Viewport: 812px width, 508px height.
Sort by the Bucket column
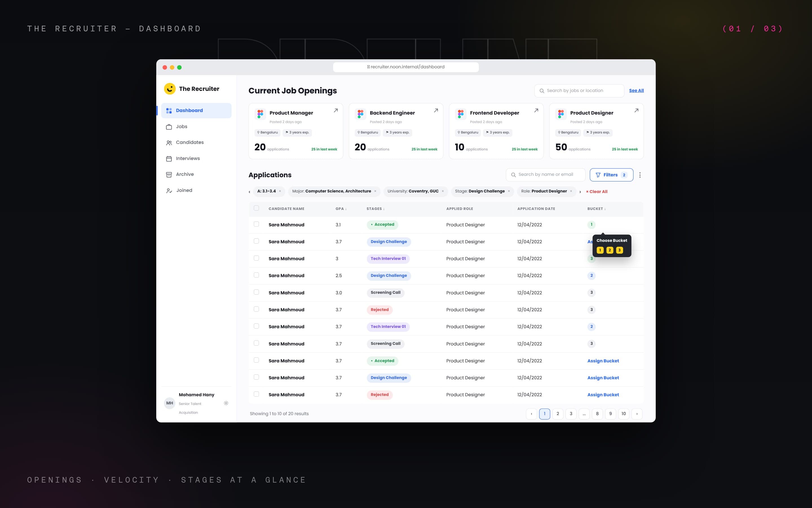click(597, 209)
